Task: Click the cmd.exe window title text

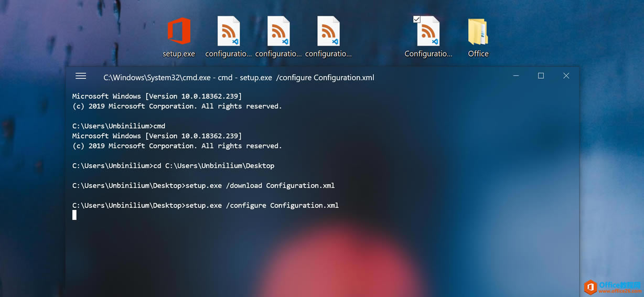Action: 239,78
